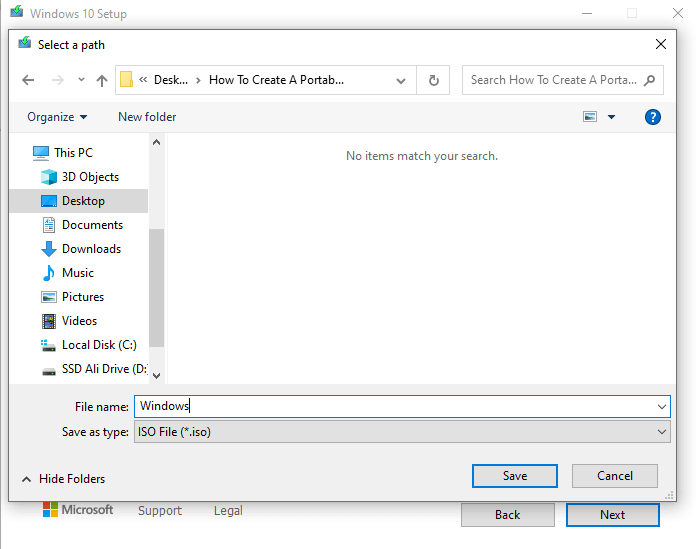The image size is (699, 549).
Task: Click the Downloads arrow icon
Action: tap(49, 249)
